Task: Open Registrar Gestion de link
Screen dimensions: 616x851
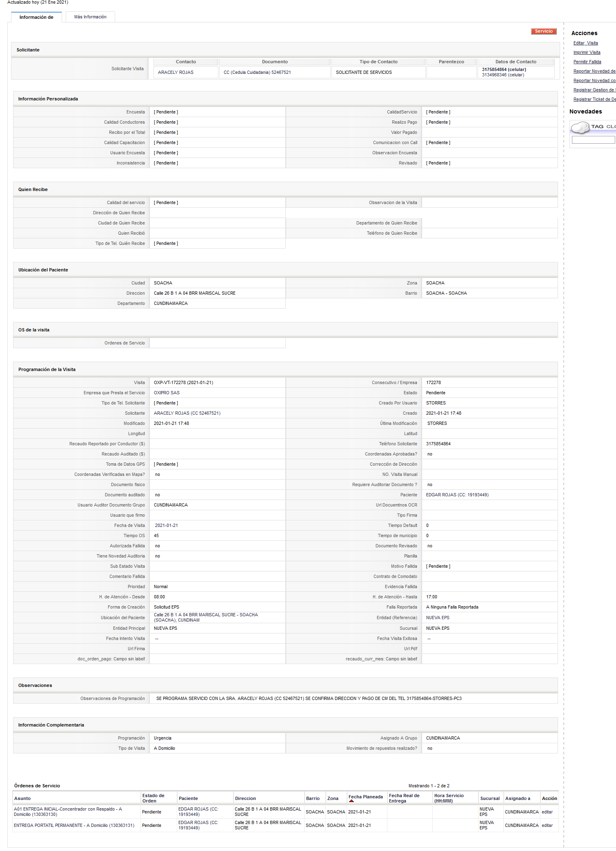Action: point(594,90)
